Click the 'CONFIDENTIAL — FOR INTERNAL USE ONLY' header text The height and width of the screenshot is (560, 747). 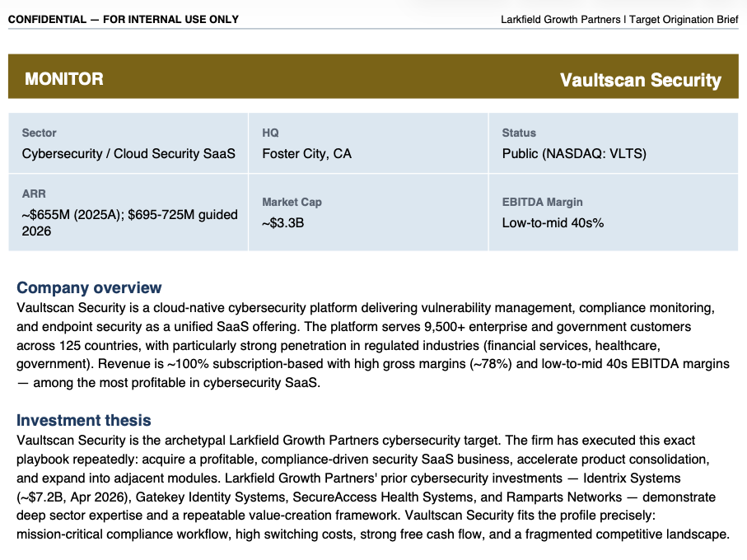tap(124, 20)
